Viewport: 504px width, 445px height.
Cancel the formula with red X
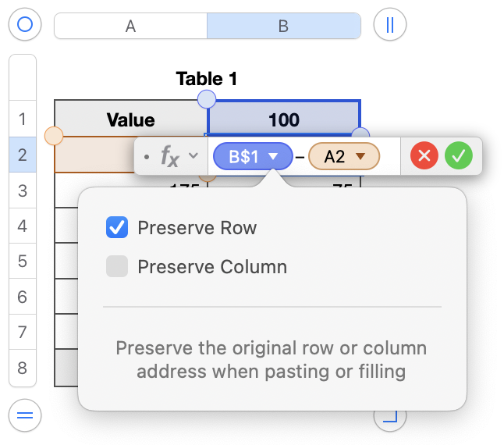coord(424,156)
